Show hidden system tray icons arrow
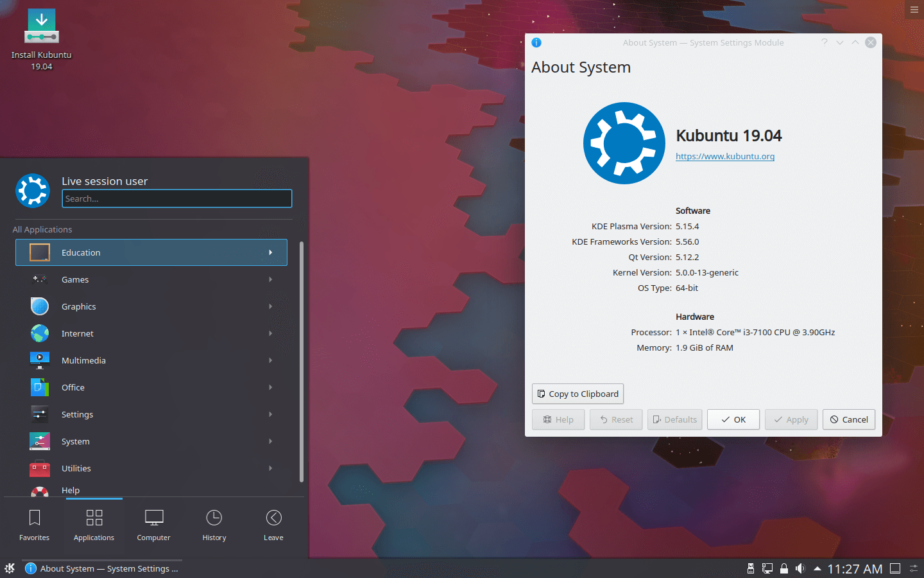The width and height of the screenshot is (924, 578). pos(817,568)
